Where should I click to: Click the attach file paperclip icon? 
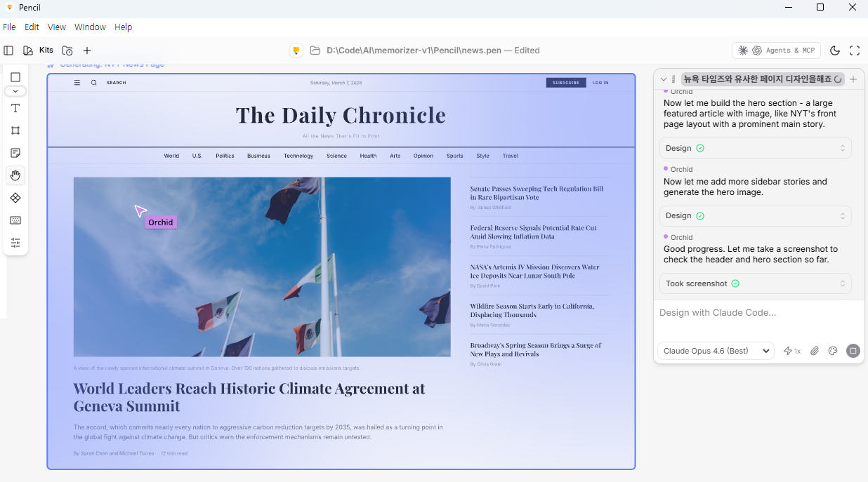pyautogui.click(x=815, y=351)
